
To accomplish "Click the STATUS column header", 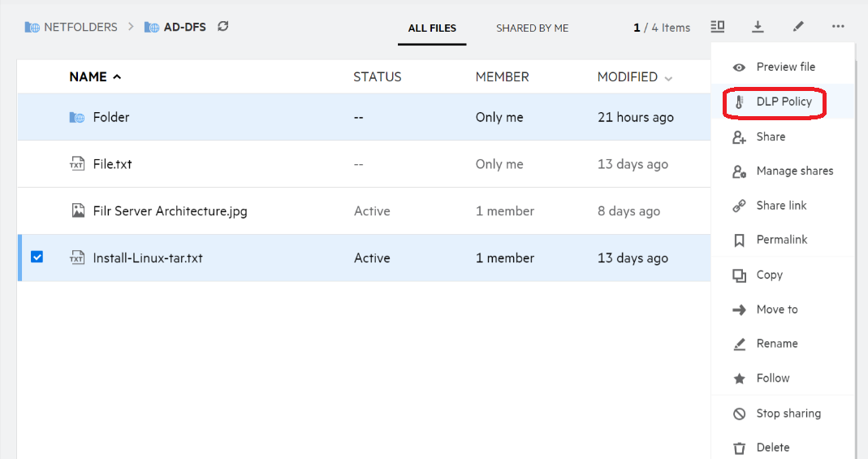I will (377, 77).
